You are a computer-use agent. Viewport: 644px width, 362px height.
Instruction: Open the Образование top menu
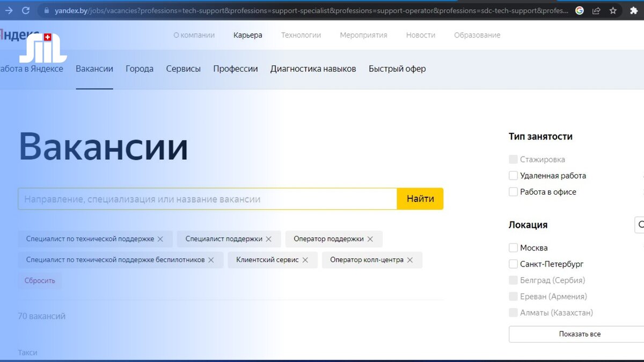(x=477, y=35)
